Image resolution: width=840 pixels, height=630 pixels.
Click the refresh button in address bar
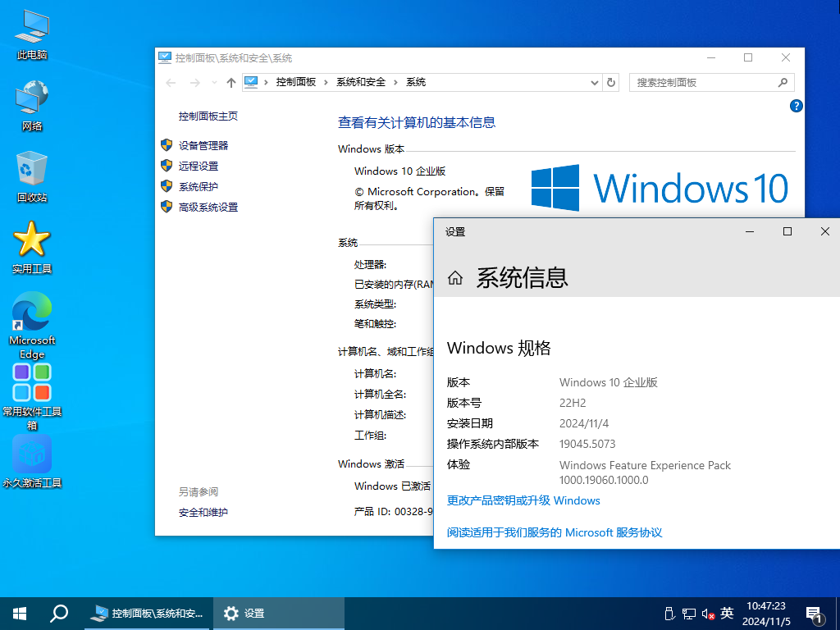[610, 83]
